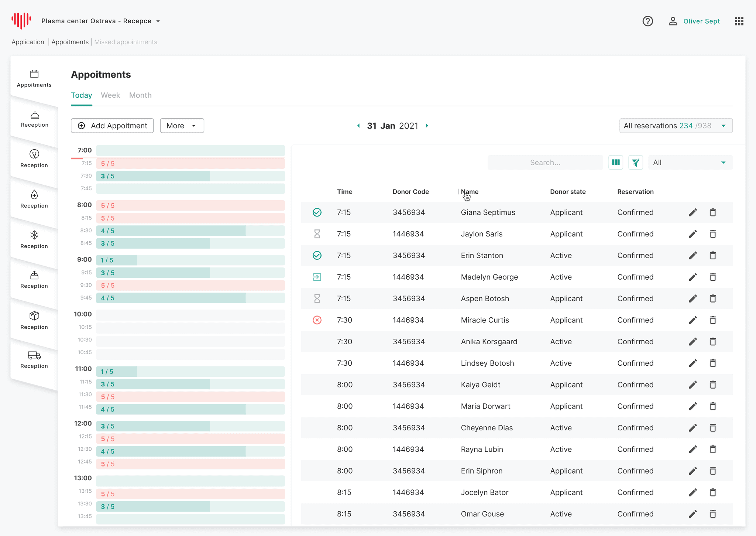Click into the Search field
This screenshot has width=756, height=536.
pyautogui.click(x=545, y=163)
